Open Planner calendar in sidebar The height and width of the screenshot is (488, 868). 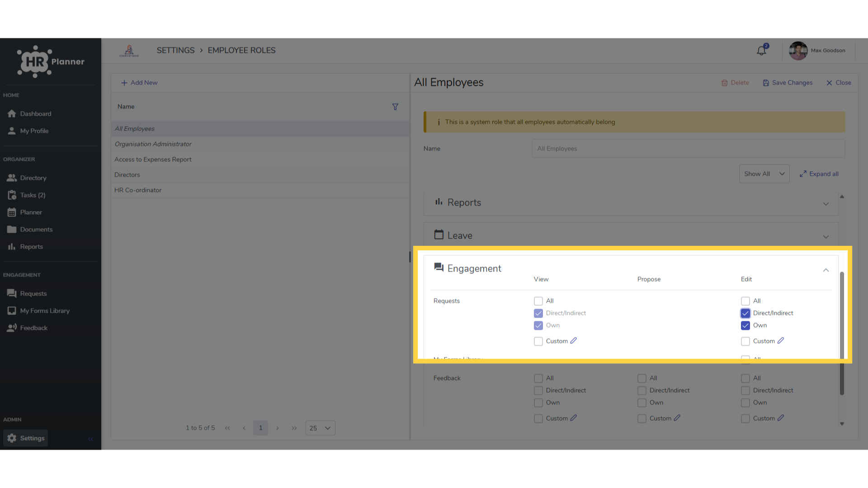tap(25, 212)
